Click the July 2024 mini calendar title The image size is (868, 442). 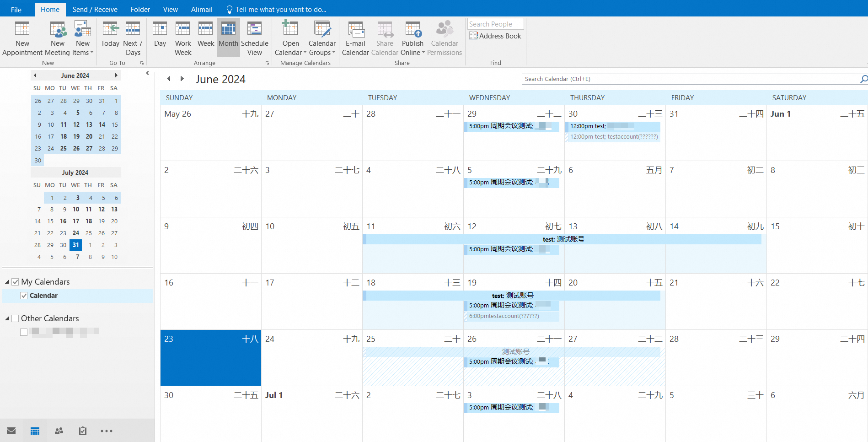(x=75, y=172)
